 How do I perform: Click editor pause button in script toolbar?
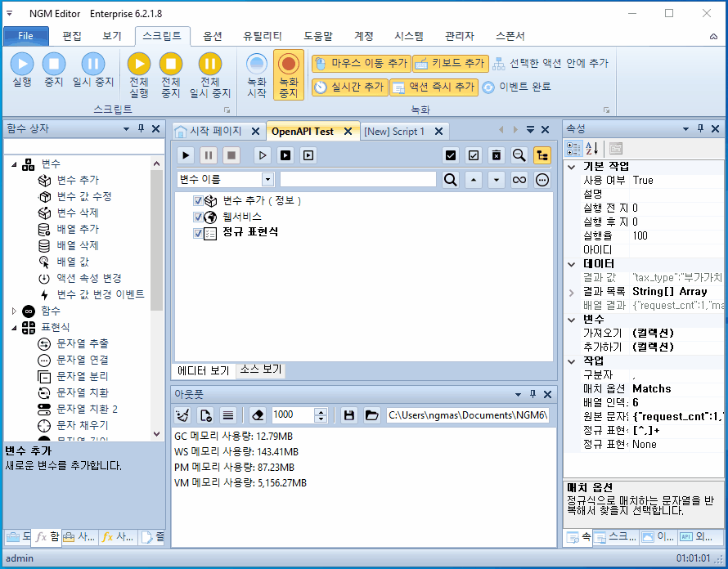click(x=209, y=155)
